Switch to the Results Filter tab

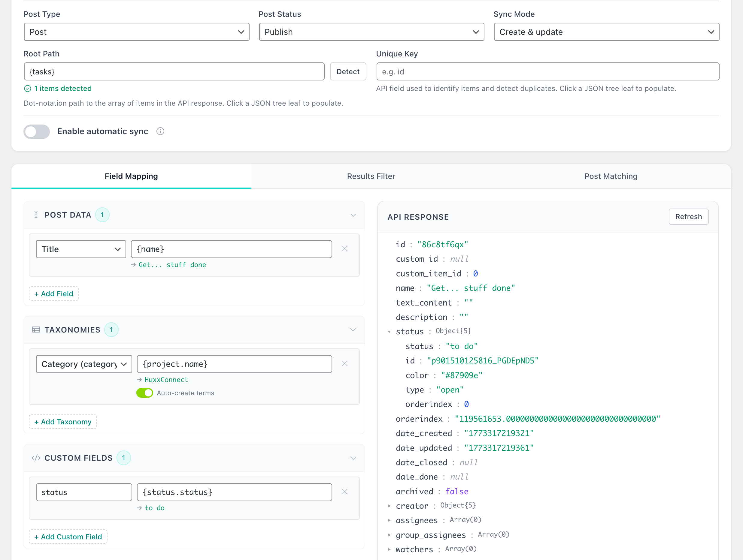[371, 176]
